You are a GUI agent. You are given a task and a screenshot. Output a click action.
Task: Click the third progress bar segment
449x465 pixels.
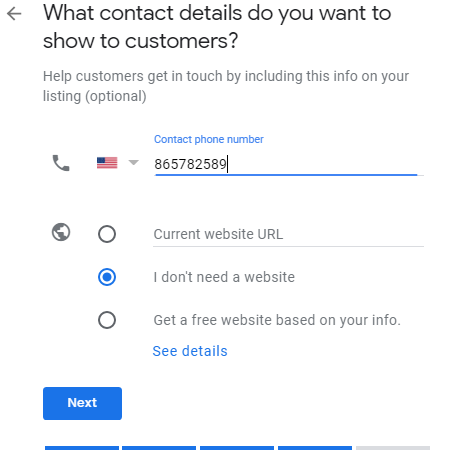click(x=237, y=448)
